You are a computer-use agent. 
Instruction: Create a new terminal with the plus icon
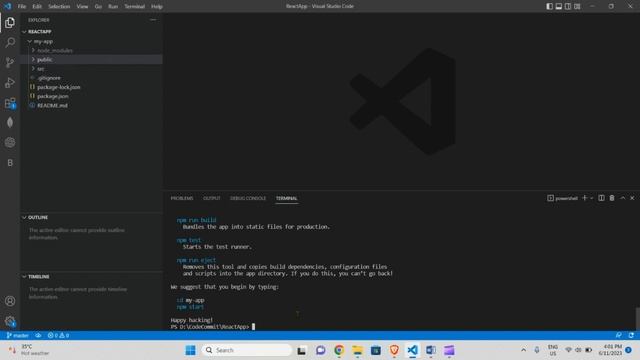pos(584,198)
